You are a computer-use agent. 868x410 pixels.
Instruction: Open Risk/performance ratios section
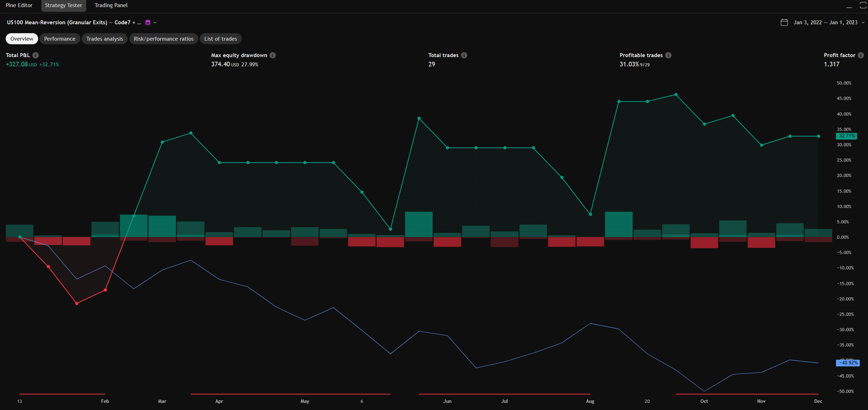coord(164,39)
